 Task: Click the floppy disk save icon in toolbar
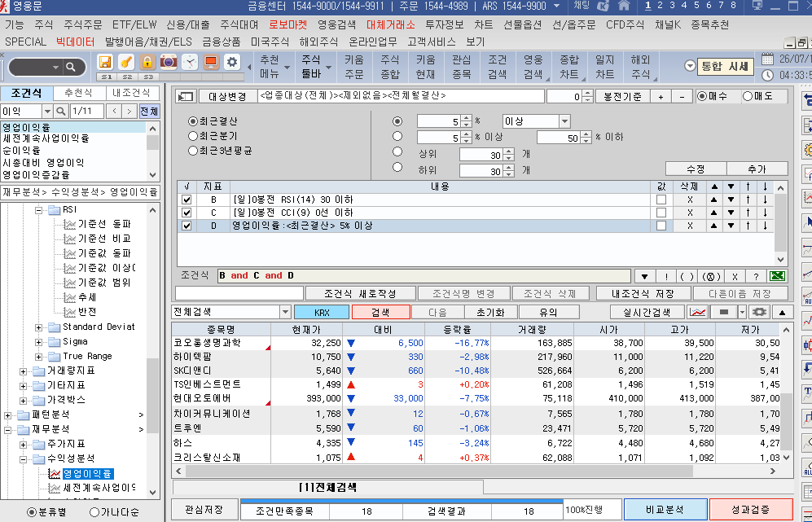(105, 62)
